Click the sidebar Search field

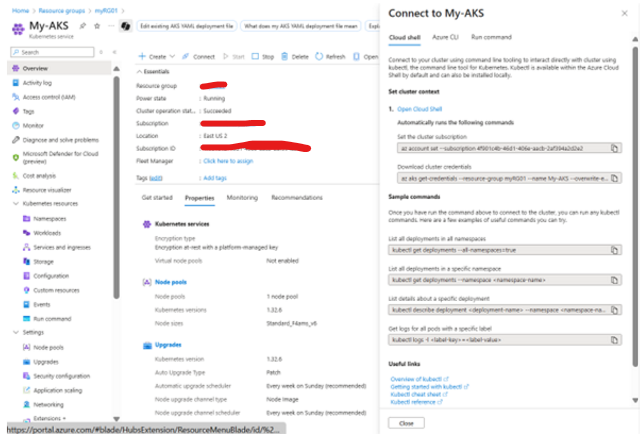pyautogui.click(x=52, y=52)
